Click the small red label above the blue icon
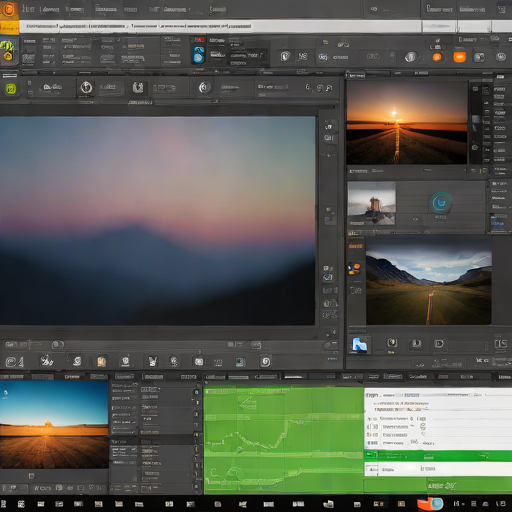Screen dimensions: 512x512 [199, 40]
